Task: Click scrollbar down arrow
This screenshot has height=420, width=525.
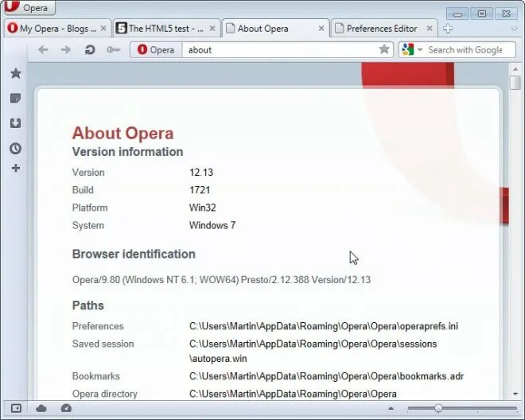Action: coord(515,394)
